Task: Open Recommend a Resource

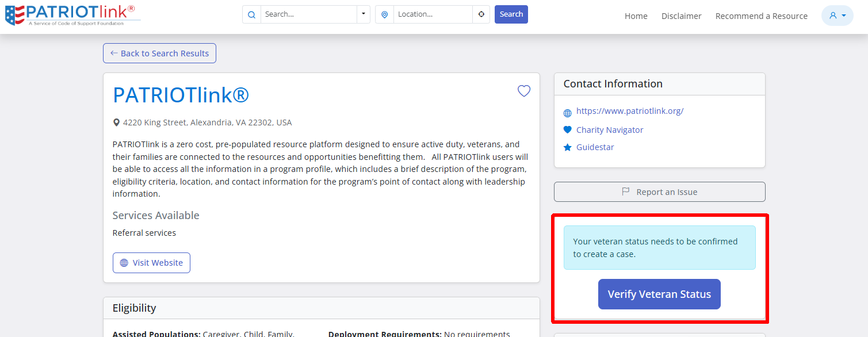Action: [x=762, y=16]
